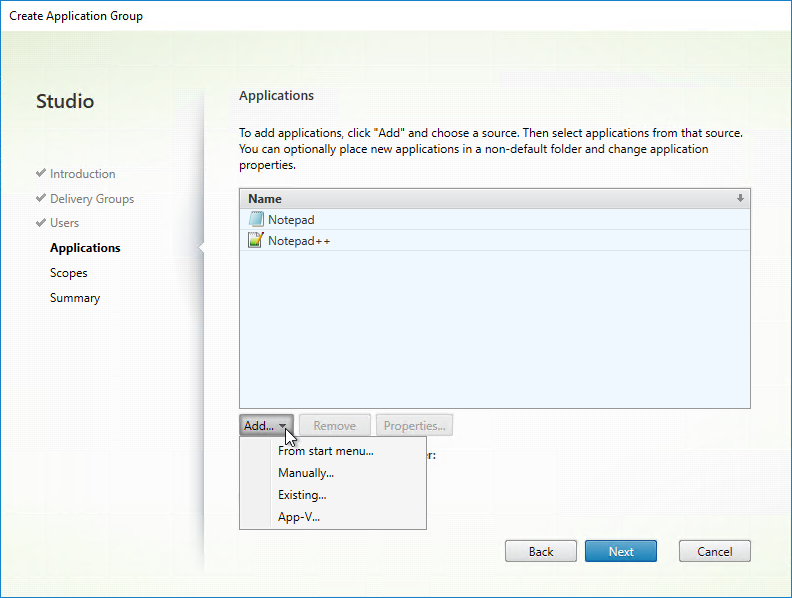The image size is (792, 598).
Task: Open the Scopes wizard step
Action: [69, 273]
